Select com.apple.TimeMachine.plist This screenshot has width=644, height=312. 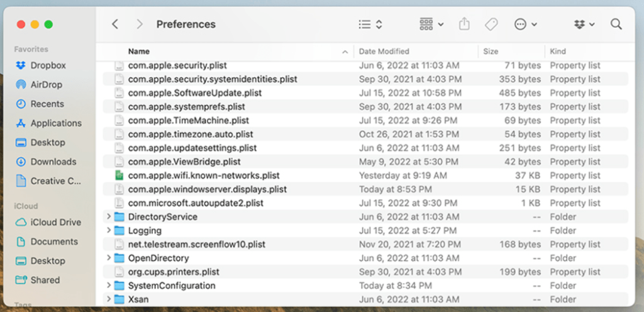pyautogui.click(x=189, y=121)
